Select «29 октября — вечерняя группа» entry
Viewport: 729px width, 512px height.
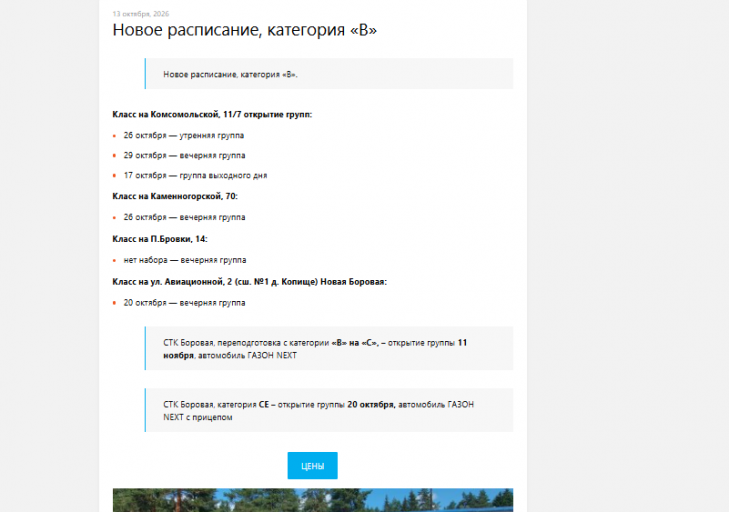click(184, 155)
